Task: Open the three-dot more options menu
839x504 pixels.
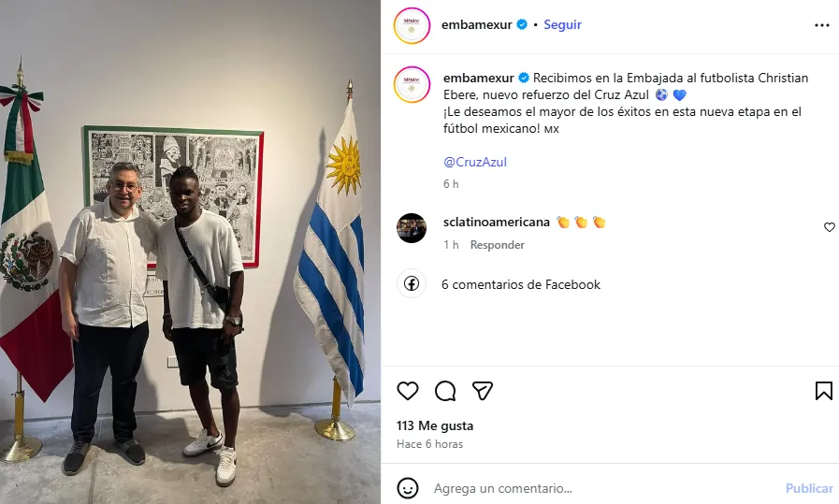Action: 822,25
